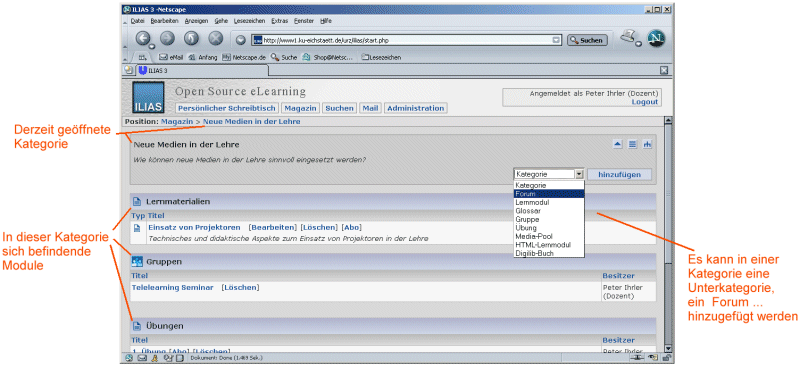This screenshot has width=800, height=367.
Task: Open Mail envelope icon in the status bar
Action: point(142,358)
